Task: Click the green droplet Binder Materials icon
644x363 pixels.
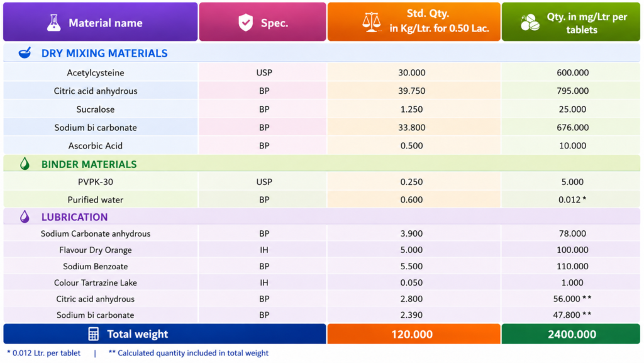Action: (x=25, y=164)
